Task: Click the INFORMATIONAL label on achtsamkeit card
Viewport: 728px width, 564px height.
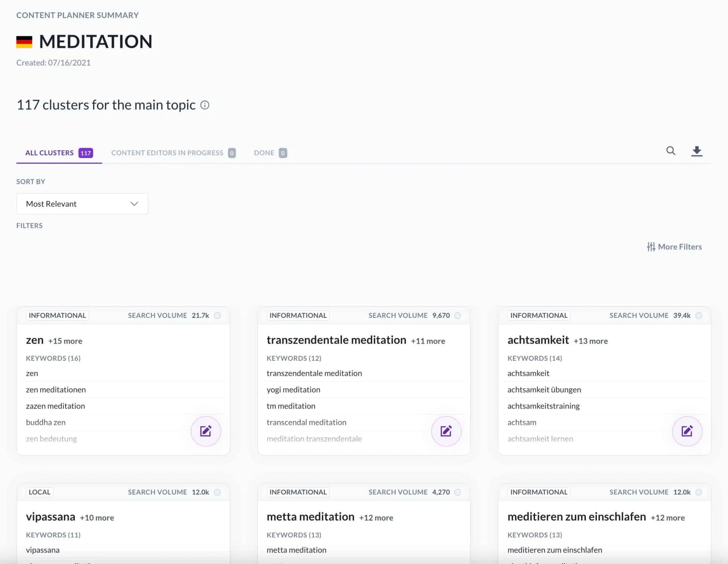Action: (539, 315)
